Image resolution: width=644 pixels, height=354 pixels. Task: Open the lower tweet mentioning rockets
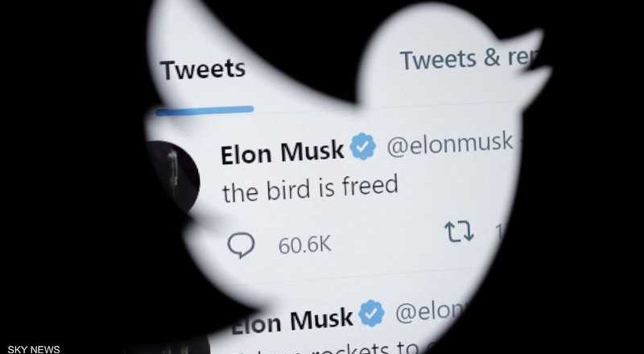tap(328, 348)
